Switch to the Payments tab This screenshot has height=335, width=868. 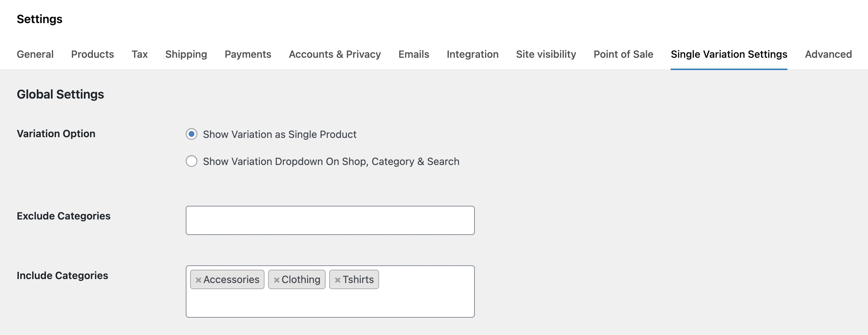pos(248,54)
